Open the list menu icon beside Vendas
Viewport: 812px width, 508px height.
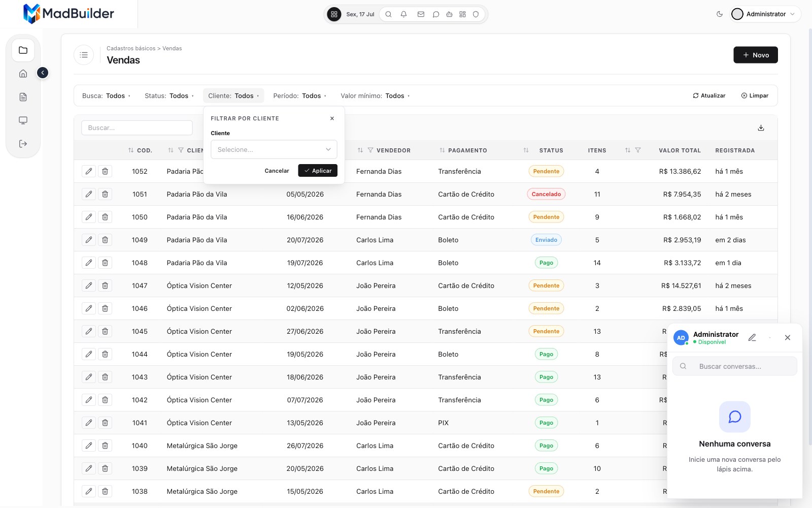[84, 55]
